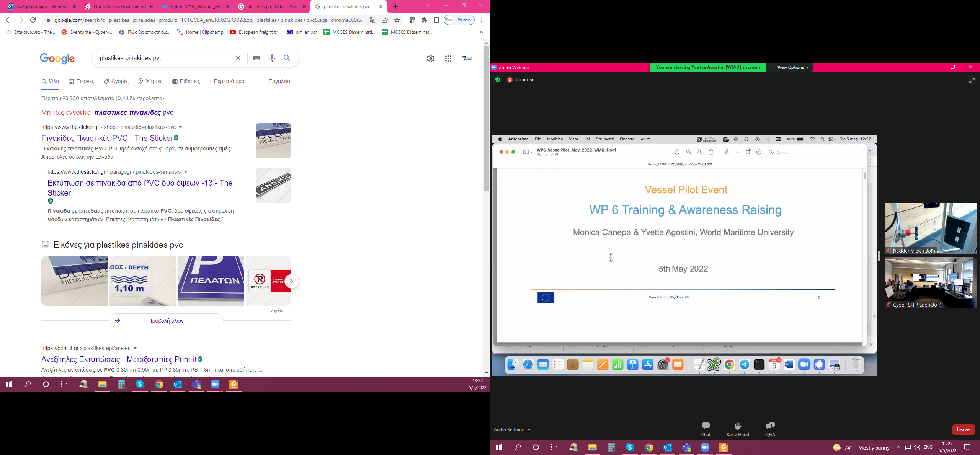Screen dimensions: 980x455
Task: Expand thesticker.gr result options arrow
Action: [x=180, y=127]
